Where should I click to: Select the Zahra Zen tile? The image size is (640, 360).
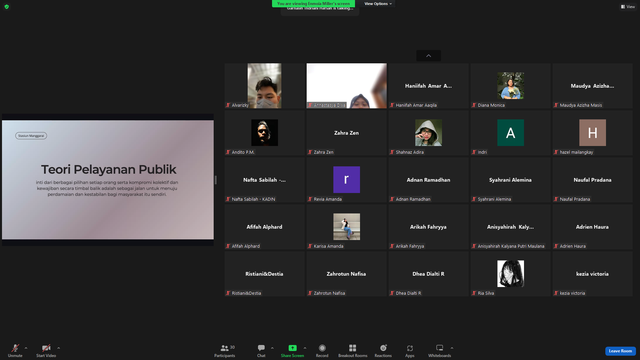point(347,133)
